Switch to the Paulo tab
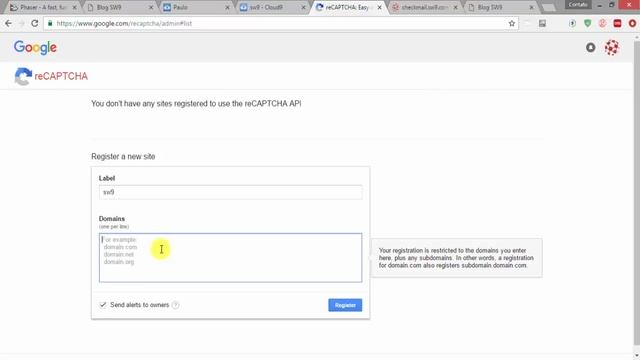This screenshot has width=640, height=360. 195,7
